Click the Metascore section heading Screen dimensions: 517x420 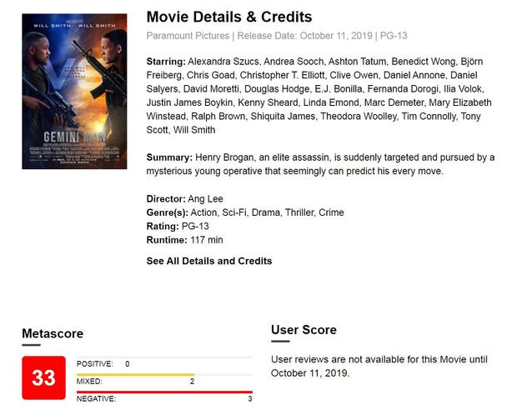53,333
